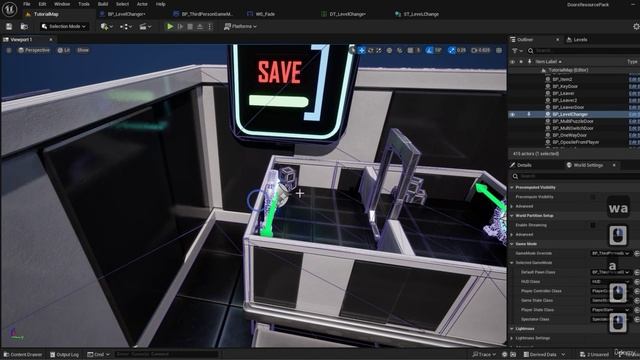Click the Unreal Engine logo icon
This screenshot has width=640, height=360.
(9, 9)
